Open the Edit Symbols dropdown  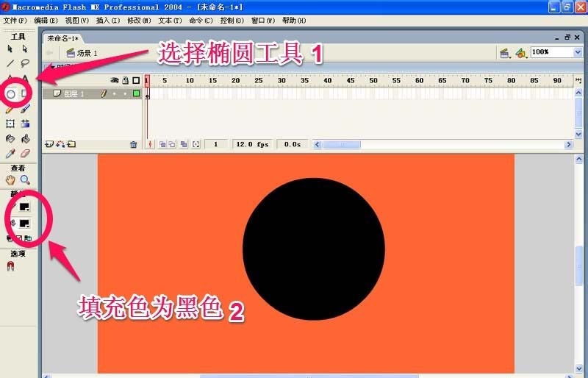520,53
